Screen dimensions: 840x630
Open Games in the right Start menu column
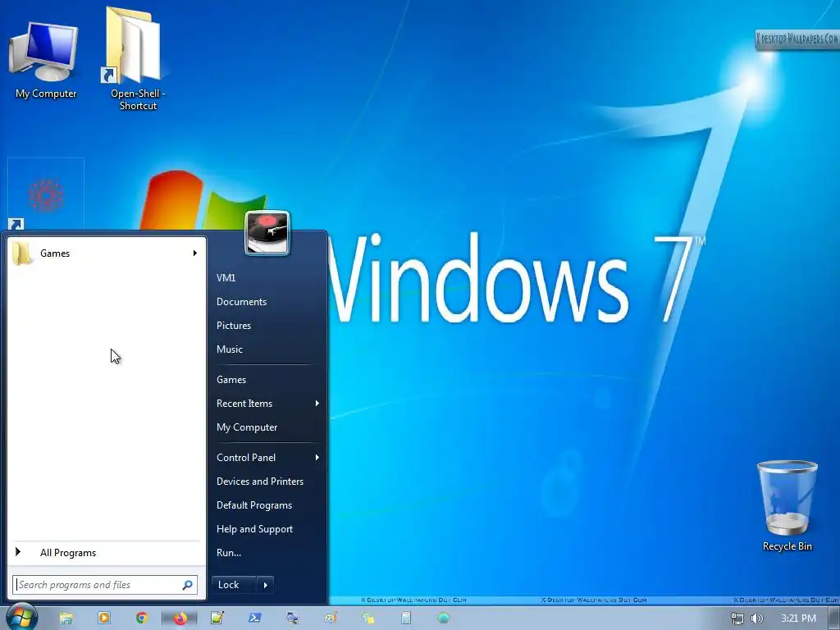point(231,379)
